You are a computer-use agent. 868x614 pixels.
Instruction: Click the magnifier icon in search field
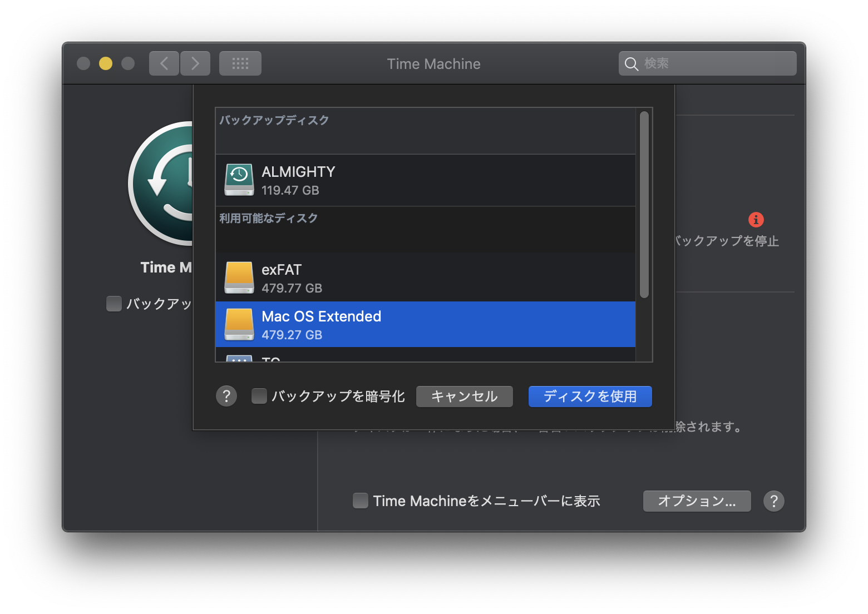tap(631, 64)
